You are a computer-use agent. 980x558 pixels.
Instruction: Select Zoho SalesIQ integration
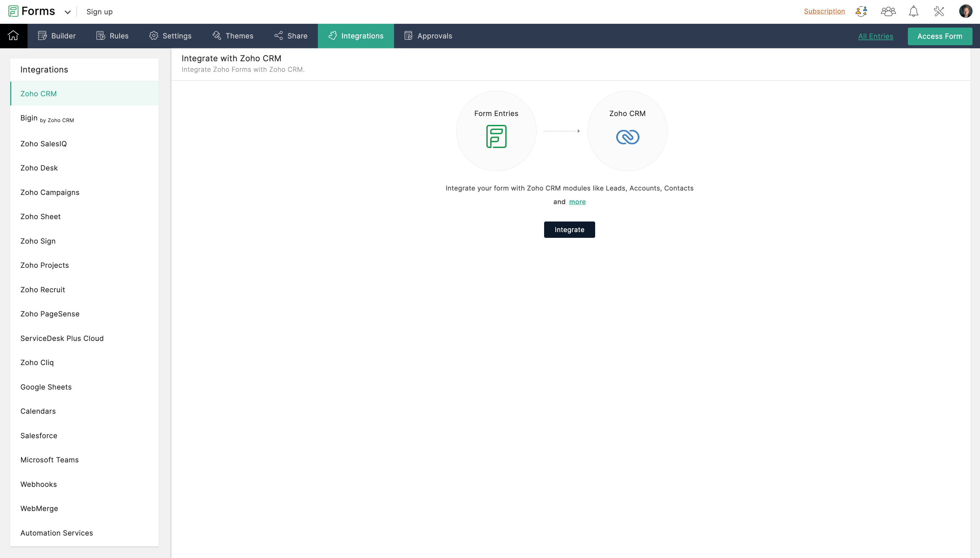coord(84,143)
